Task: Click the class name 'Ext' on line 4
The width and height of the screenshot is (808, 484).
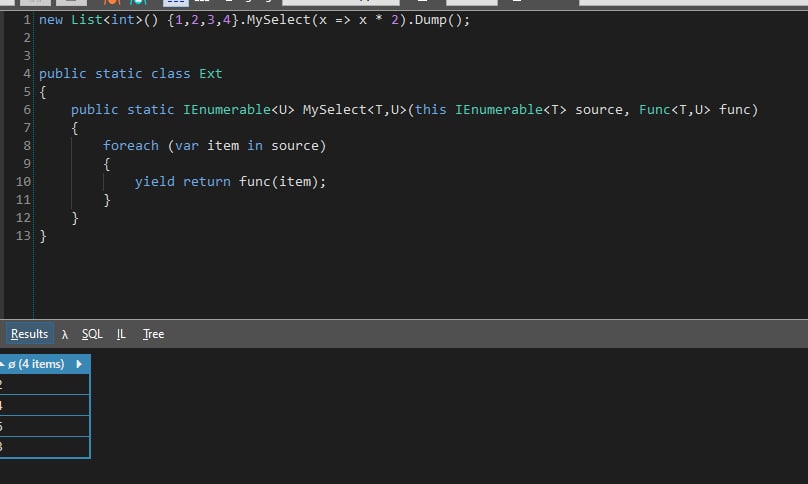Action: (211, 74)
